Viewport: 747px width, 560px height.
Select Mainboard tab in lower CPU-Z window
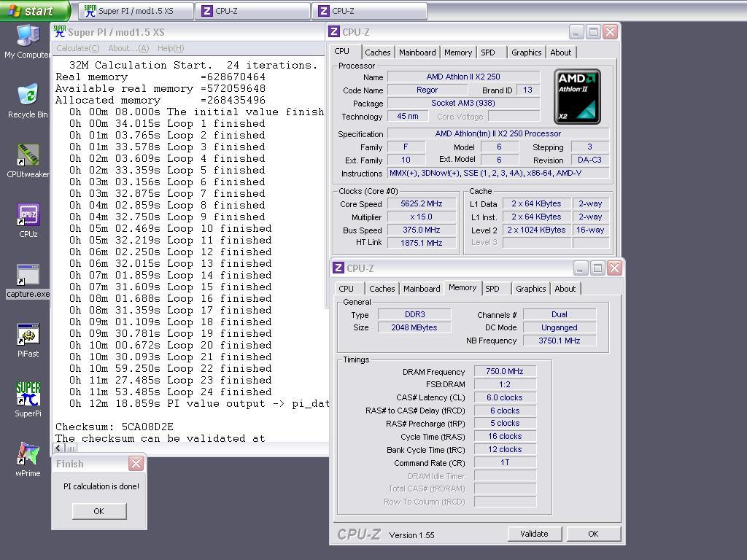422,289
